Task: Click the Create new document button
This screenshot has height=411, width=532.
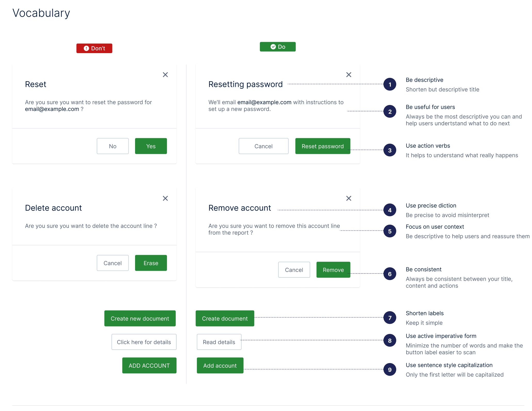Action: (x=140, y=318)
